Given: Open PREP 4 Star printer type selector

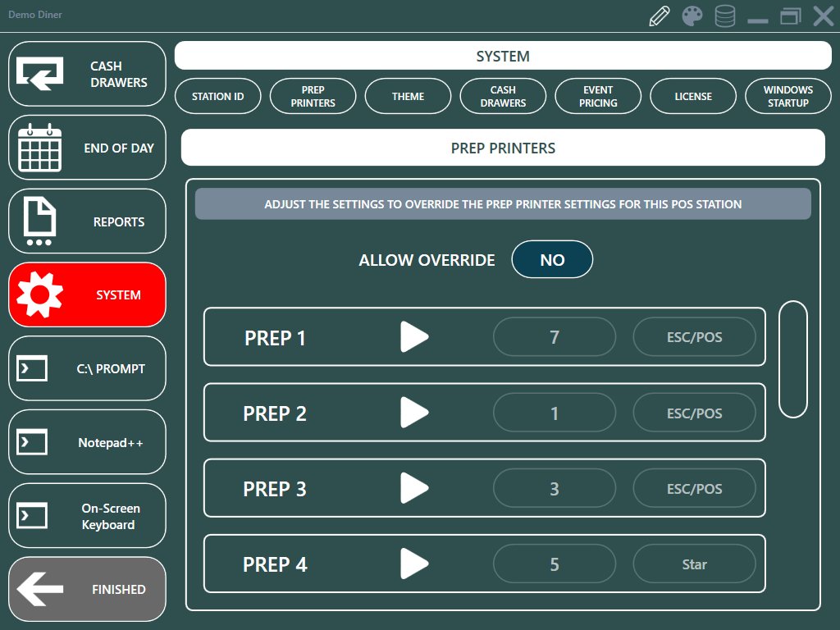Looking at the screenshot, I should coord(694,564).
